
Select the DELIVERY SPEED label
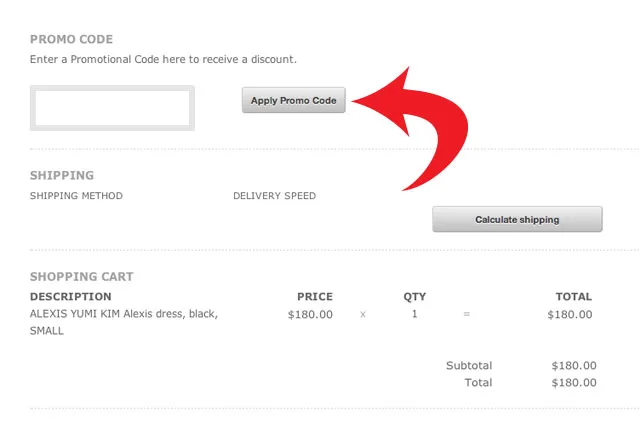point(274,196)
